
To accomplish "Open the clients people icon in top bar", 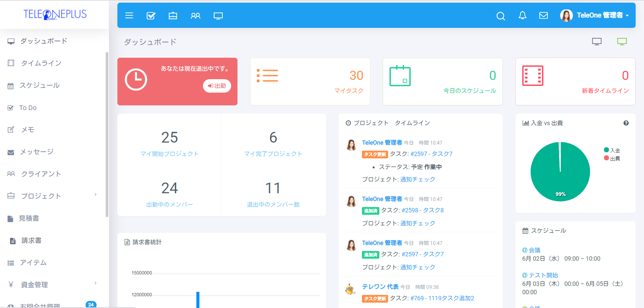I will (x=195, y=15).
